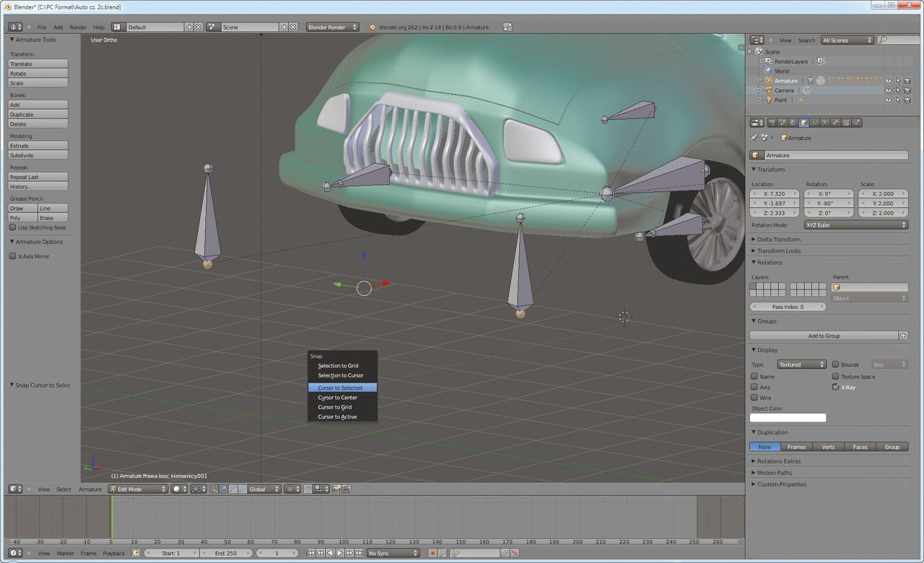This screenshot has height=563, width=924.
Task: Open the World properties tab icon
Action: (x=793, y=123)
